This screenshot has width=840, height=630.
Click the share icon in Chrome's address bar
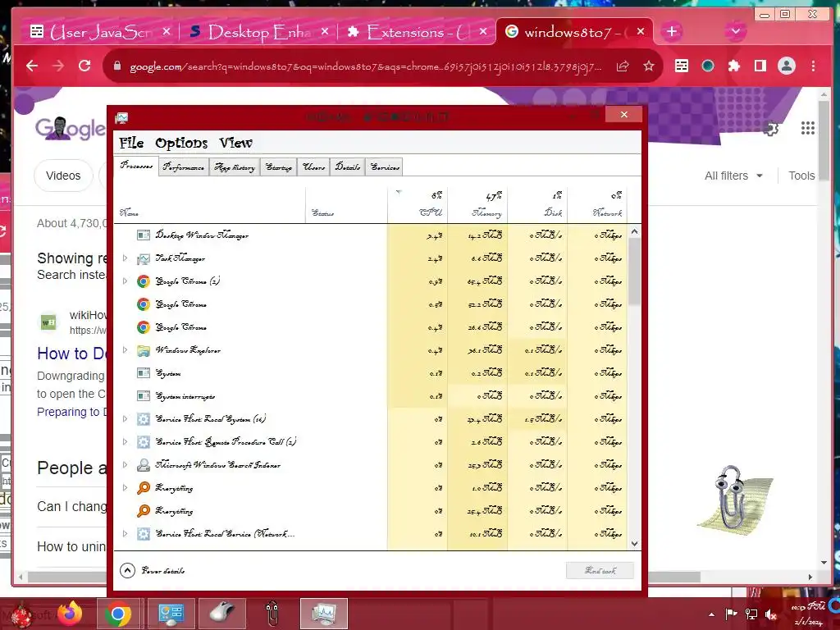(623, 66)
